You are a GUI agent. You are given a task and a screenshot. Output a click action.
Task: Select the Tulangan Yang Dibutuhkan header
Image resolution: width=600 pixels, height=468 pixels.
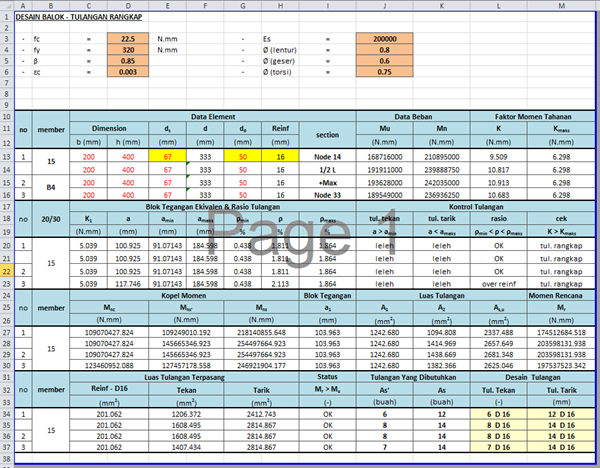pyautogui.click(x=413, y=377)
